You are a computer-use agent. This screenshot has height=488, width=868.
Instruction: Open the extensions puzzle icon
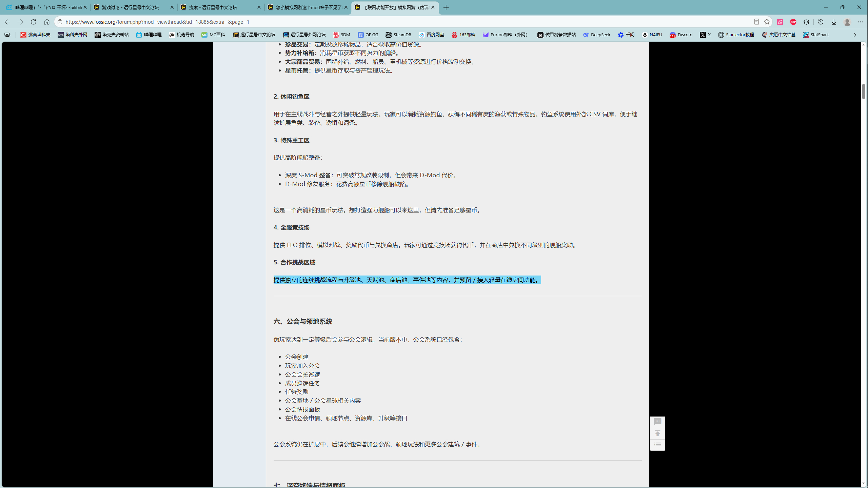pos(806,22)
